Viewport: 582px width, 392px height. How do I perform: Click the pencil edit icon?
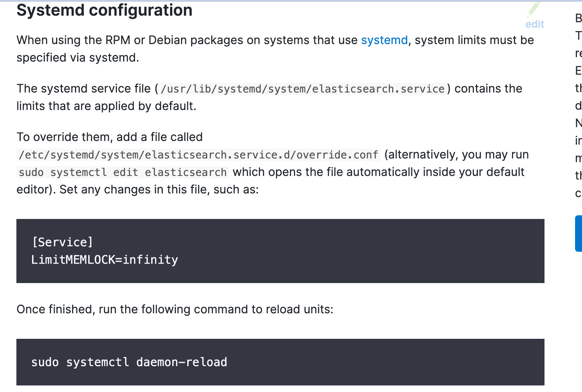pyautogui.click(x=534, y=9)
